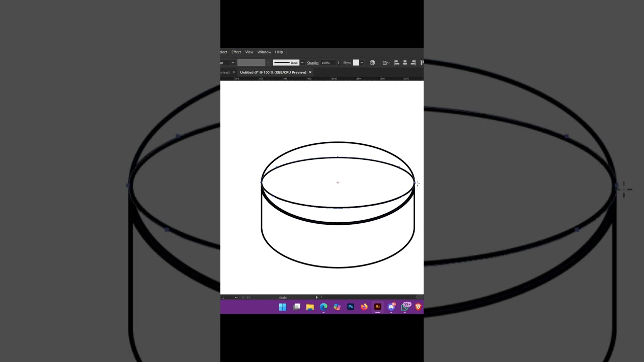
Task: Open Task View in taskbar
Action: (297, 307)
